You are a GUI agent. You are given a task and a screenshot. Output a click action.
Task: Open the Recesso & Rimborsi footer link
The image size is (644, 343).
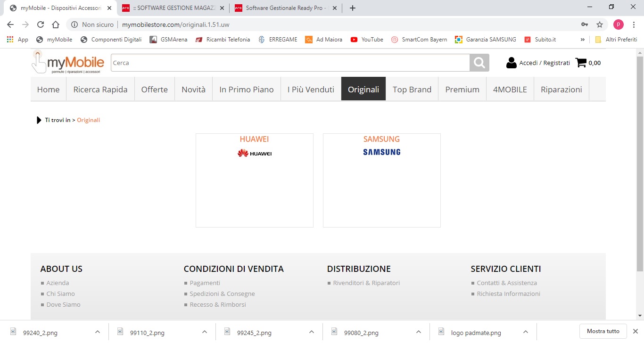coord(218,304)
